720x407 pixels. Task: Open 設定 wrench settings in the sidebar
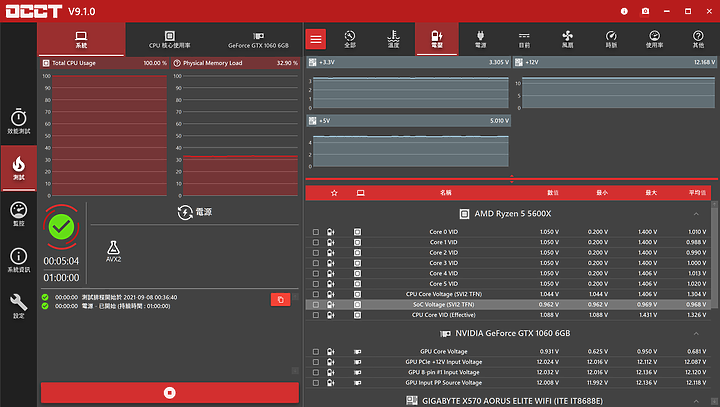point(18,306)
